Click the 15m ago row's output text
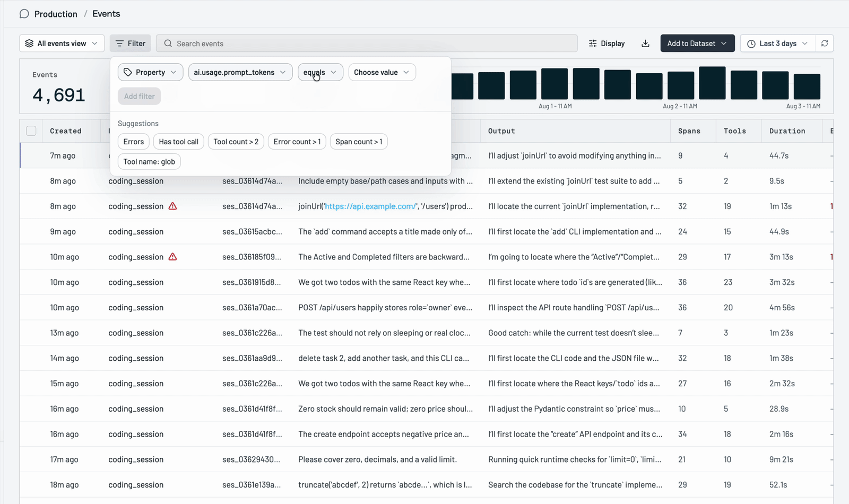This screenshot has height=504, width=849. point(574,384)
